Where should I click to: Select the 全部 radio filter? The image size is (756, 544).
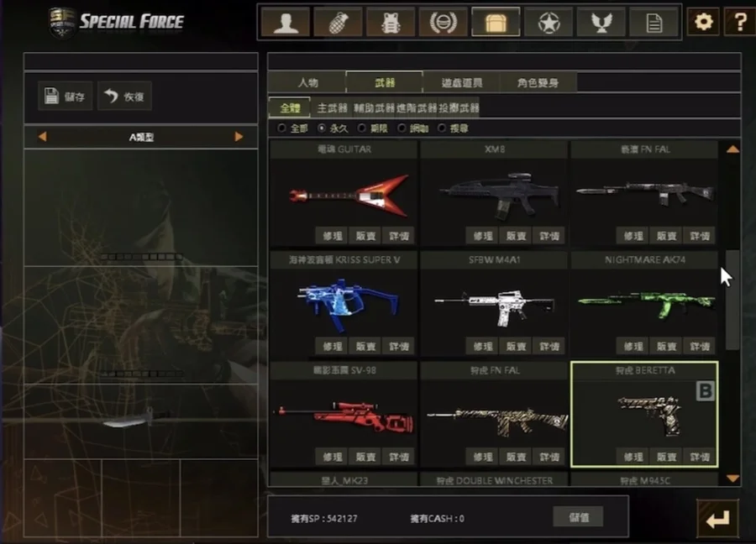(x=292, y=128)
